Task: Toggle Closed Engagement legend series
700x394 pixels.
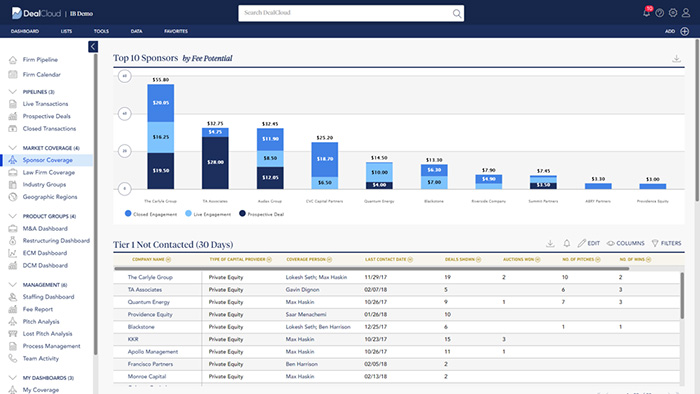Action: [151, 214]
